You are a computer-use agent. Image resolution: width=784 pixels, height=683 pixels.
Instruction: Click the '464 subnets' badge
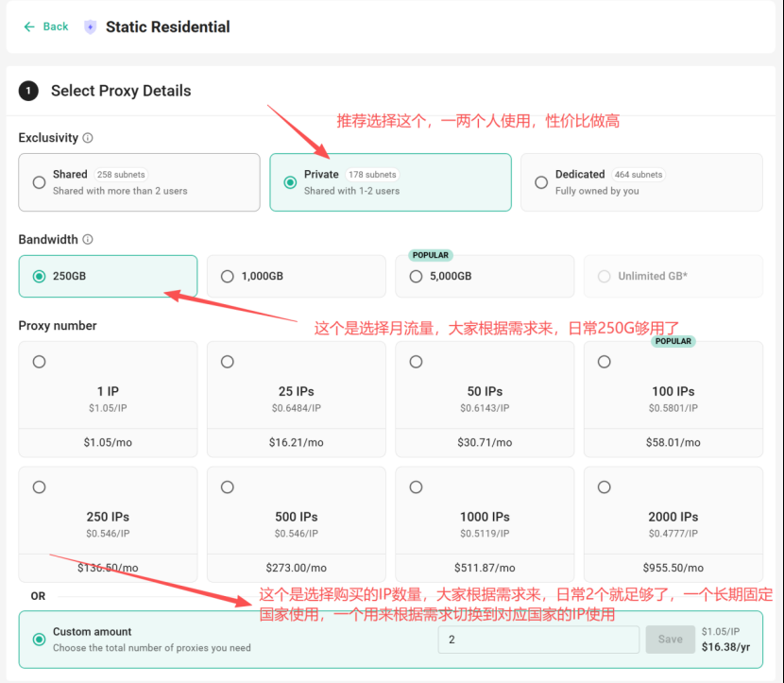(639, 175)
